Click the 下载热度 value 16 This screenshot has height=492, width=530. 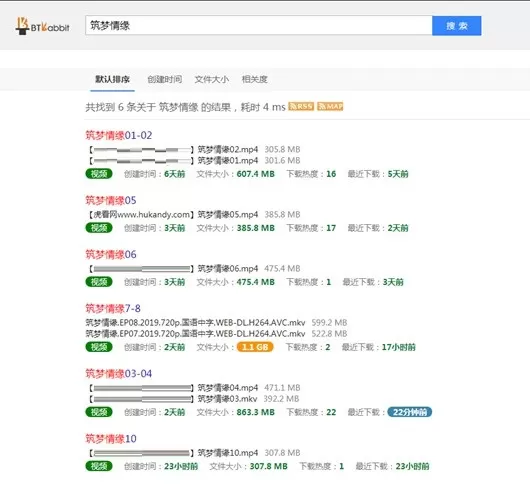pos(331,174)
